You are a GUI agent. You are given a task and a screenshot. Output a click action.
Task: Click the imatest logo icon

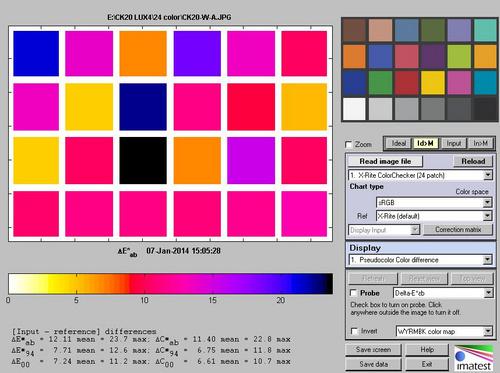coord(473,358)
